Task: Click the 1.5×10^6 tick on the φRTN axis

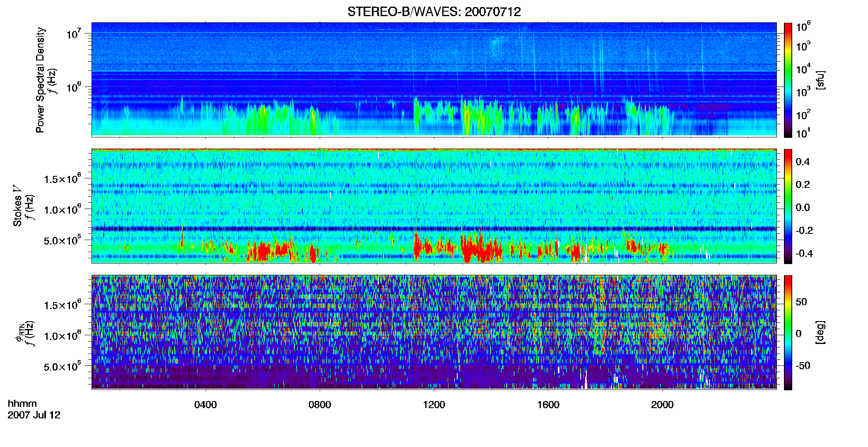Action: click(63, 305)
